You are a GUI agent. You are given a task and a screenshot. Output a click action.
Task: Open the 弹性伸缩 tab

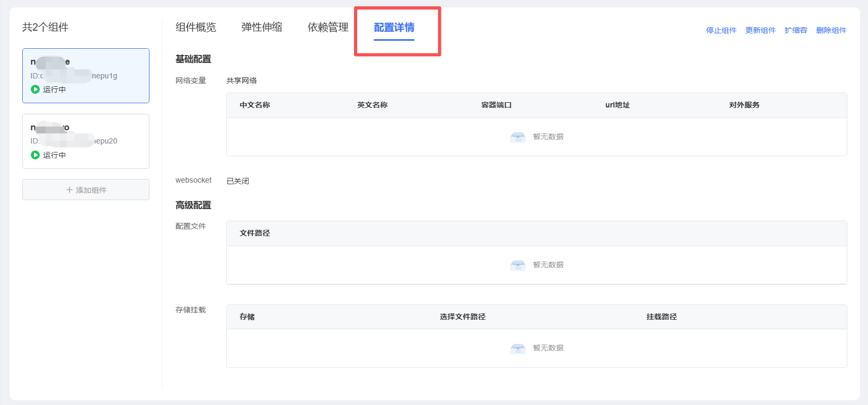pyautogui.click(x=262, y=28)
